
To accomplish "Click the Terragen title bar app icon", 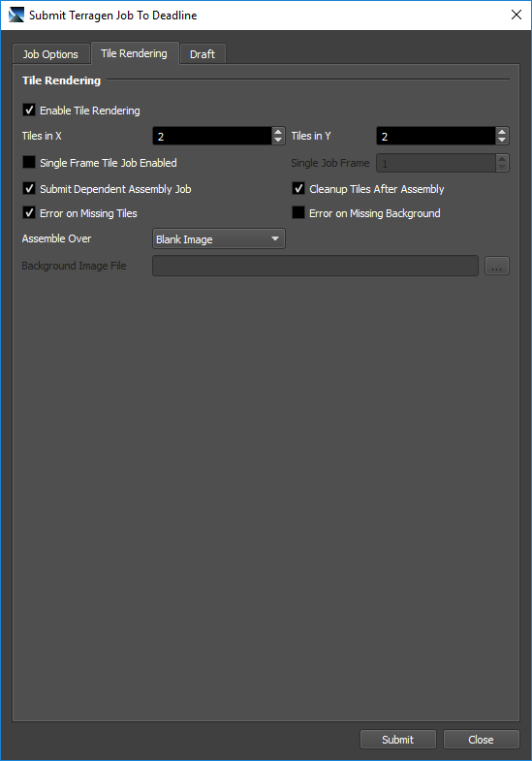I will coord(16,16).
